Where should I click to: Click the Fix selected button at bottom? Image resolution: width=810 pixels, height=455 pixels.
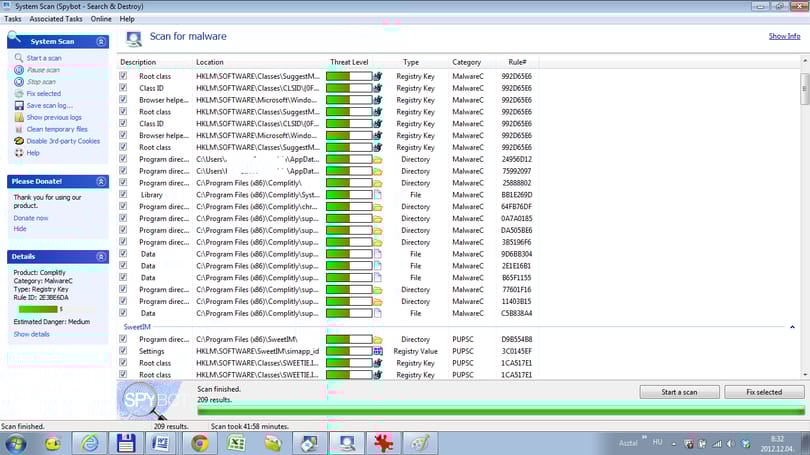pyautogui.click(x=764, y=392)
